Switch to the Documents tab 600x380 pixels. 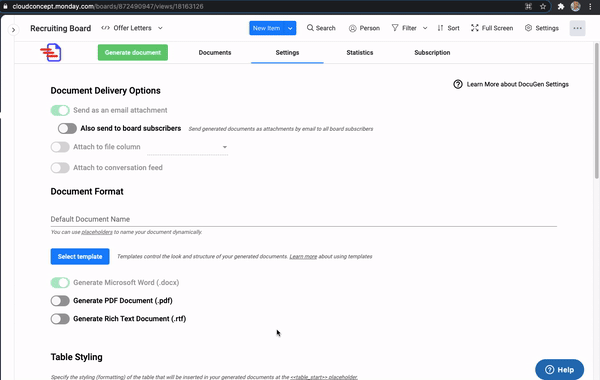tap(215, 52)
